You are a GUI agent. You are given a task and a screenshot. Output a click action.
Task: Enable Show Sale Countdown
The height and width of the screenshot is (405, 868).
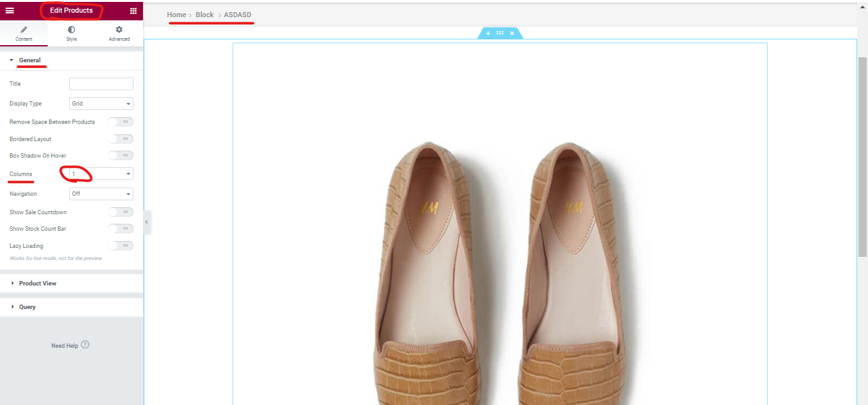[x=121, y=212]
